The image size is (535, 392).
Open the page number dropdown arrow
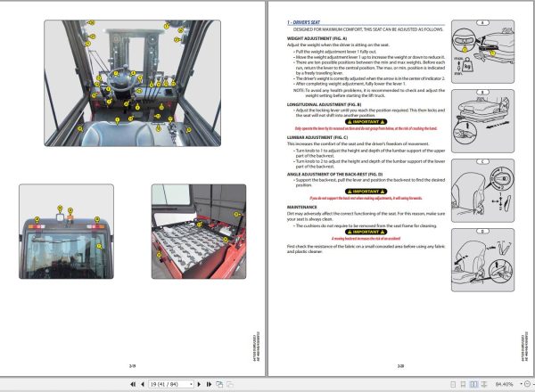[191, 384]
